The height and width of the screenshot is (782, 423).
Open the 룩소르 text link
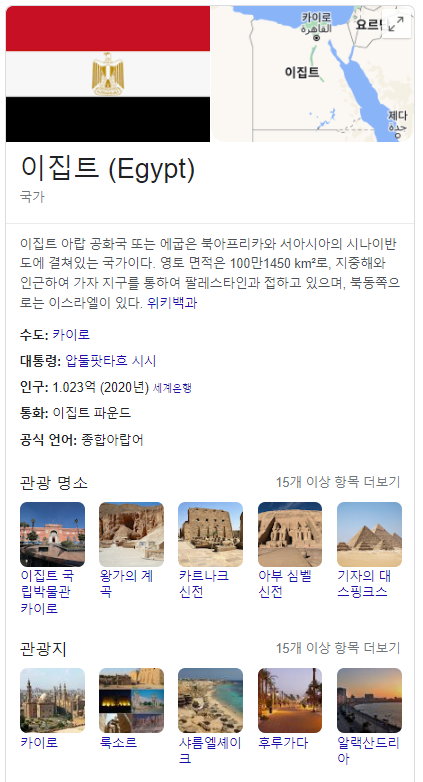118,743
